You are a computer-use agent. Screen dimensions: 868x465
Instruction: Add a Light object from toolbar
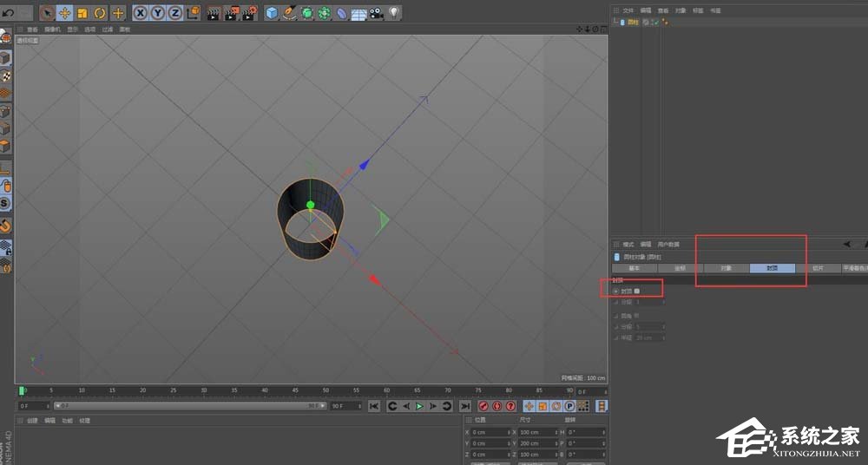(394, 13)
